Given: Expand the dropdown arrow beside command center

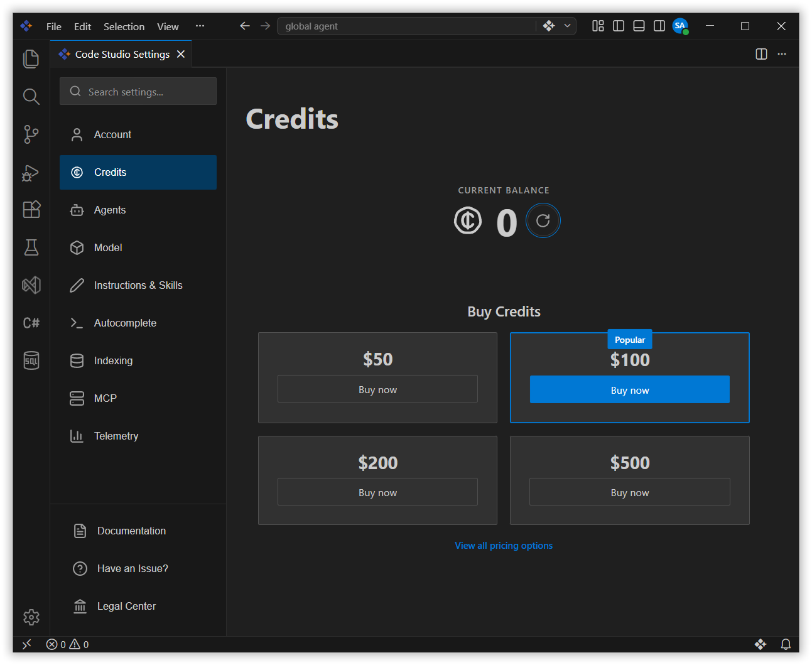Looking at the screenshot, I should coord(567,26).
